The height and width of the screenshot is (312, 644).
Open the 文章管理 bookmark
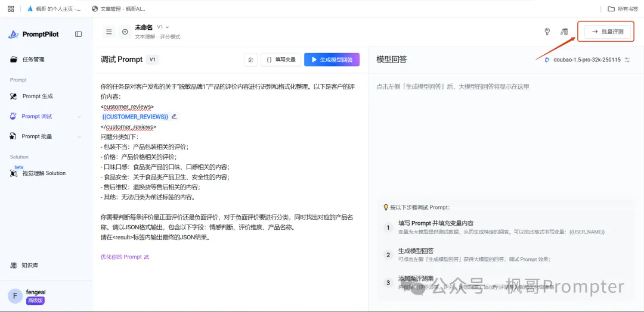point(119,8)
